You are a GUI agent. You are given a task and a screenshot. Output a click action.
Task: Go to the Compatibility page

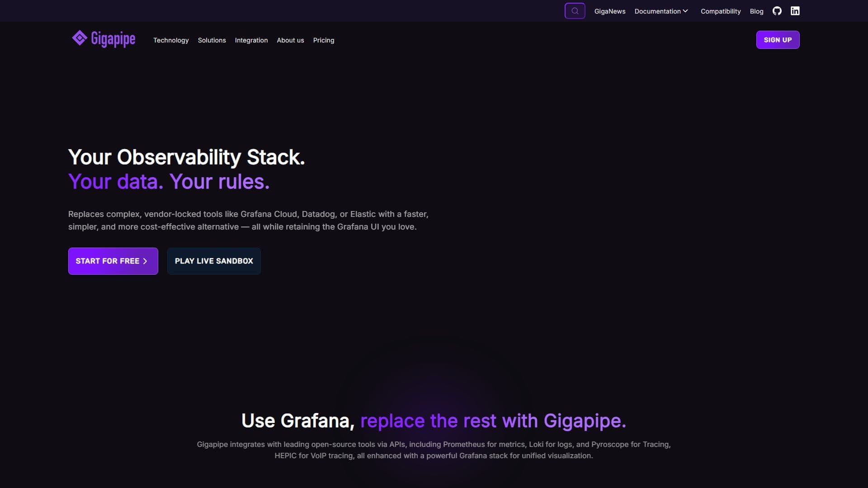click(721, 11)
